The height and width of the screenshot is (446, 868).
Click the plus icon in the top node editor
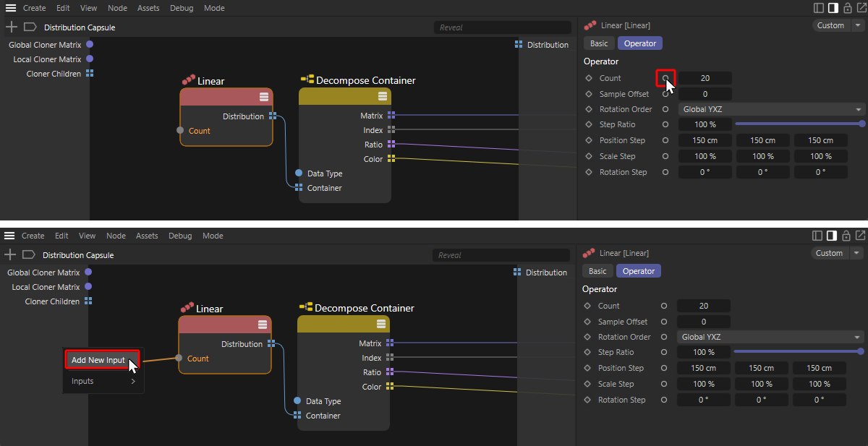[11, 27]
